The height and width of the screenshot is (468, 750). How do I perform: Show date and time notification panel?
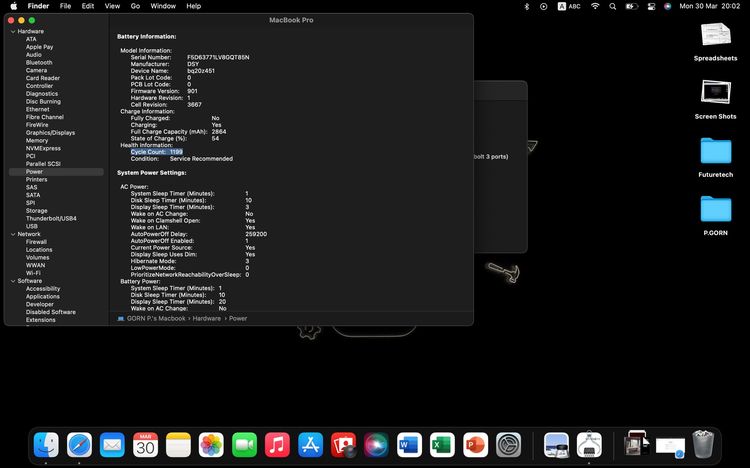coord(710,6)
